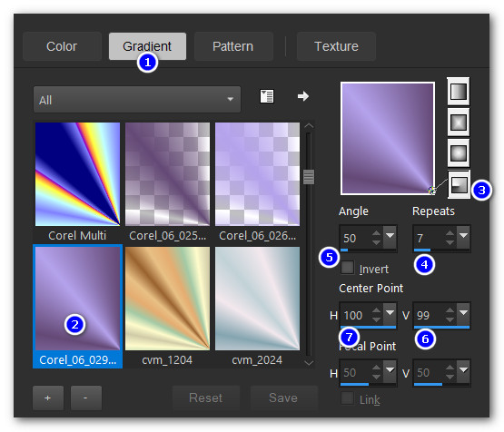Image resolution: width=504 pixels, height=432 pixels.
Task: Open Focal Point H dropdown arrow
Action: (x=390, y=371)
